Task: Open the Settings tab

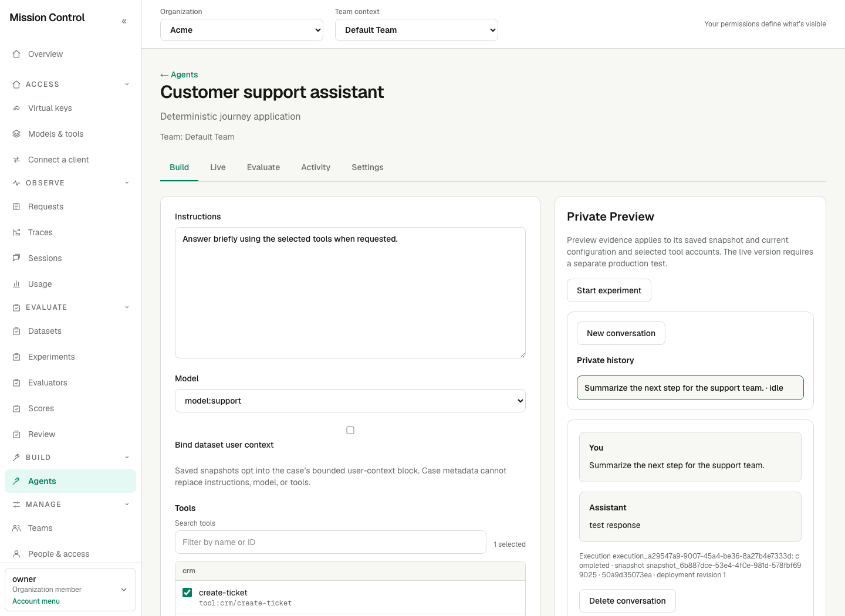Action: tap(367, 168)
